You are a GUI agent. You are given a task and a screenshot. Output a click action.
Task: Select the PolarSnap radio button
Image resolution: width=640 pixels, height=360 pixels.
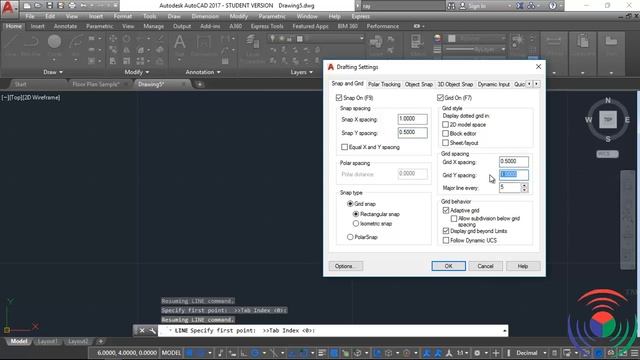(x=350, y=237)
